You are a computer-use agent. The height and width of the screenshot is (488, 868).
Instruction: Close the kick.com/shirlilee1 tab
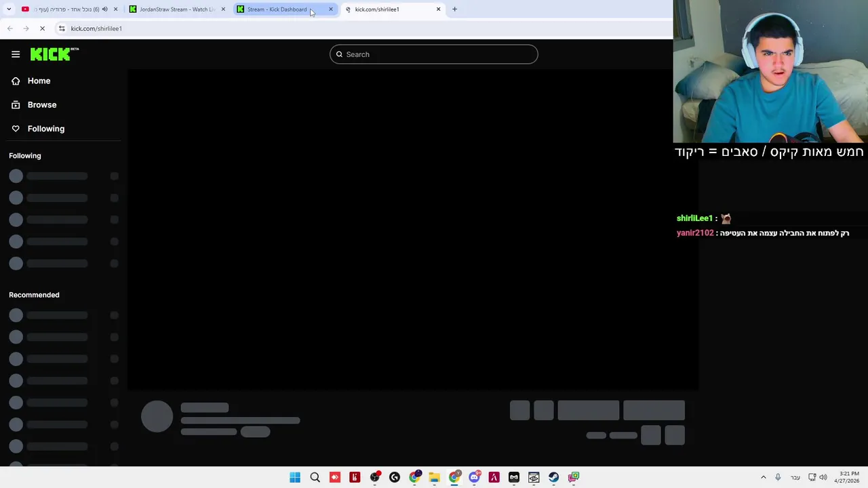pyautogui.click(x=438, y=9)
